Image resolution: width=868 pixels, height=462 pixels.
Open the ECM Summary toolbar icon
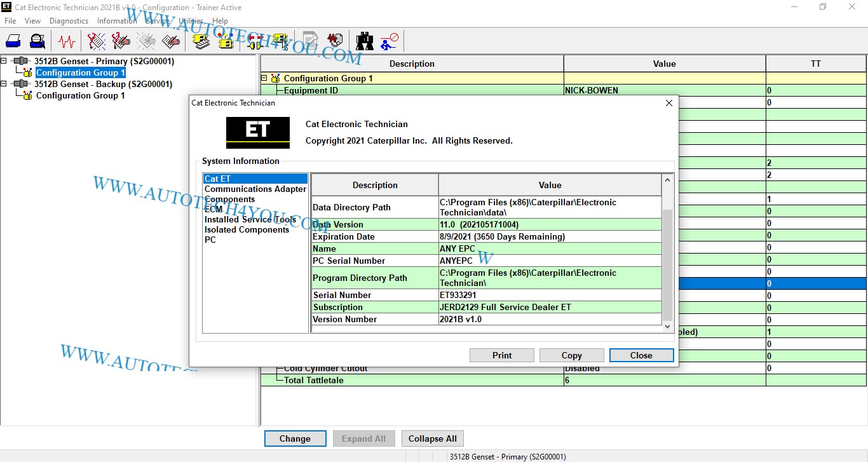(201, 41)
